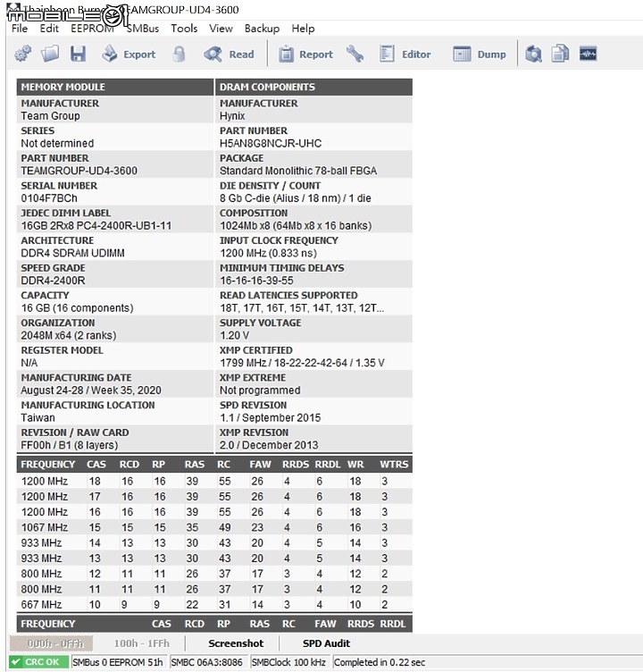Click the wrench tools icon
643x672 pixels.
(355, 54)
